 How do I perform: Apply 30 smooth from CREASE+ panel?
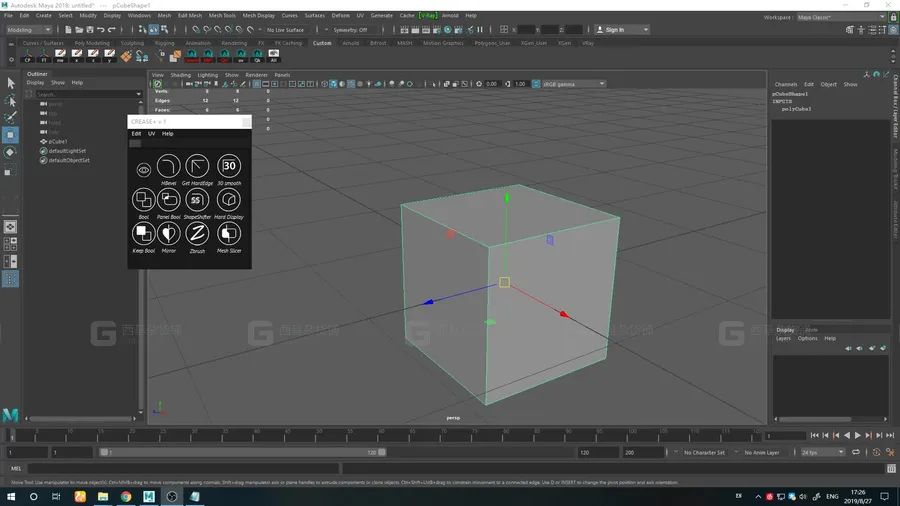click(x=229, y=166)
